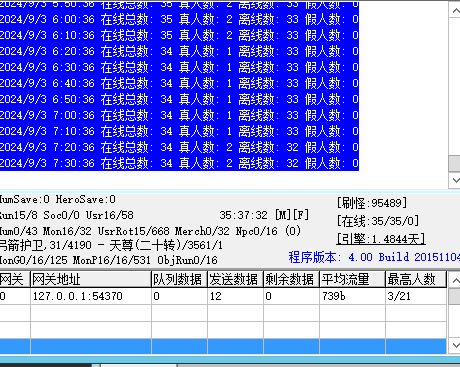Select log line 2024/9/3 7:30:36
460x367 pixels.
click(179, 163)
